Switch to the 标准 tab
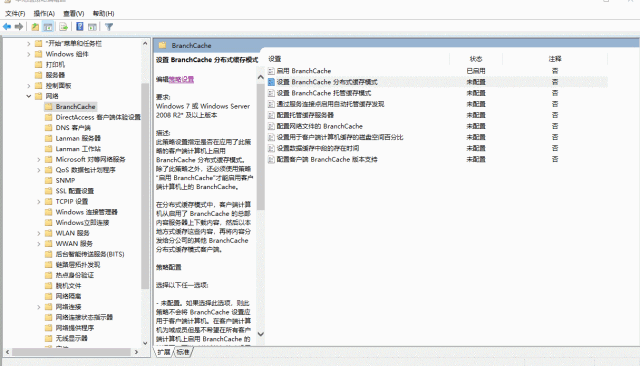 pos(183,352)
